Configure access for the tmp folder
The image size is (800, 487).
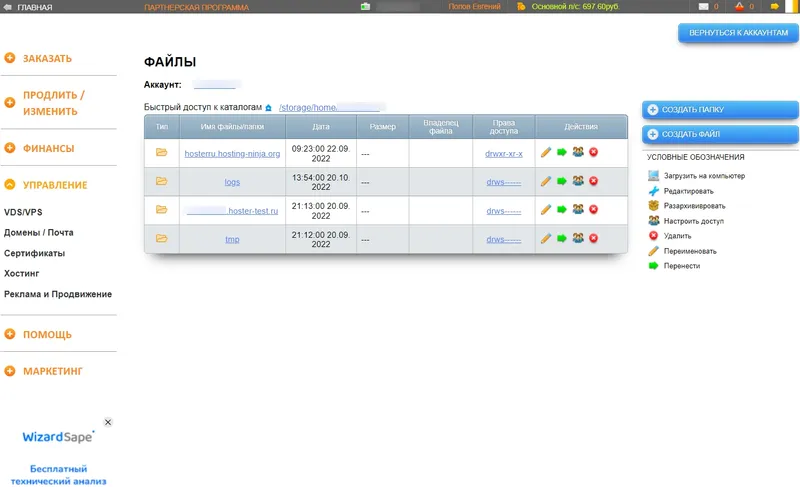(578, 238)
